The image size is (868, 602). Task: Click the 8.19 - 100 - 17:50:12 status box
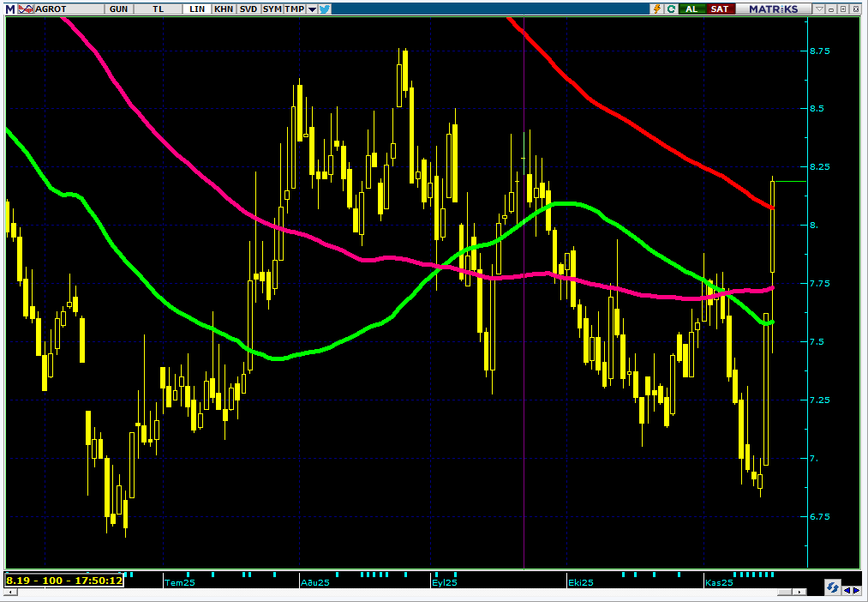(x=63, y=581)
